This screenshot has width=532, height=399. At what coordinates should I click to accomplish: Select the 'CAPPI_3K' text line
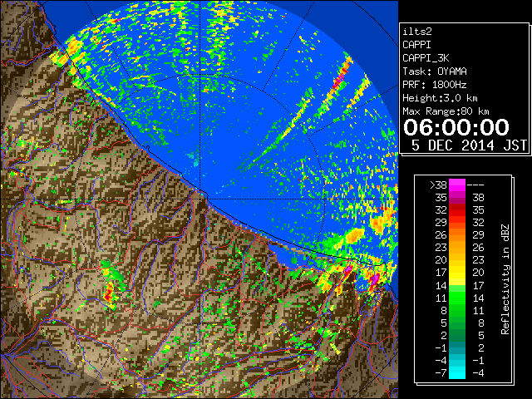pos(426,58)
